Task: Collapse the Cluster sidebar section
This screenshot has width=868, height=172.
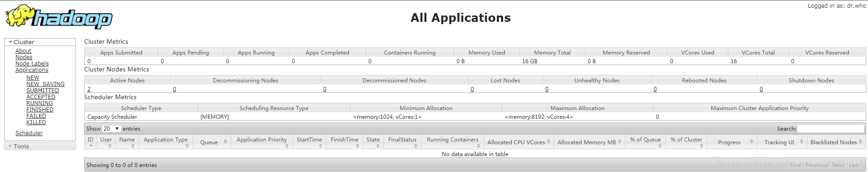Action: pos(40,42)
